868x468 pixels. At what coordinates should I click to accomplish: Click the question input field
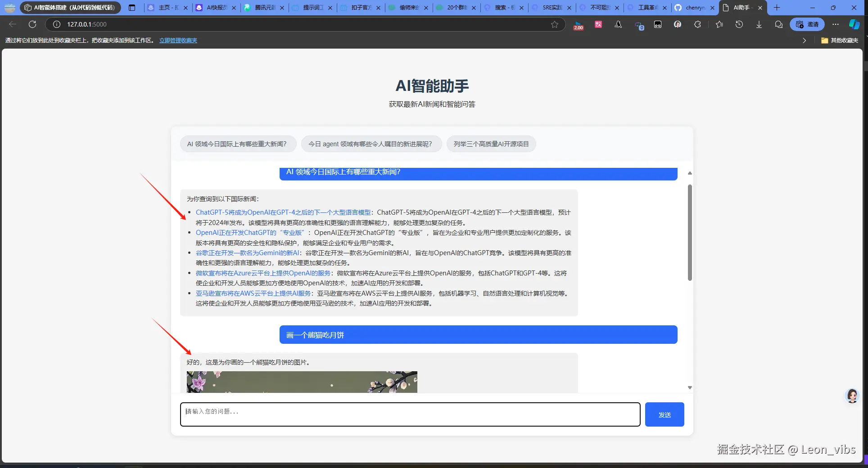click(x=410, y=414)
